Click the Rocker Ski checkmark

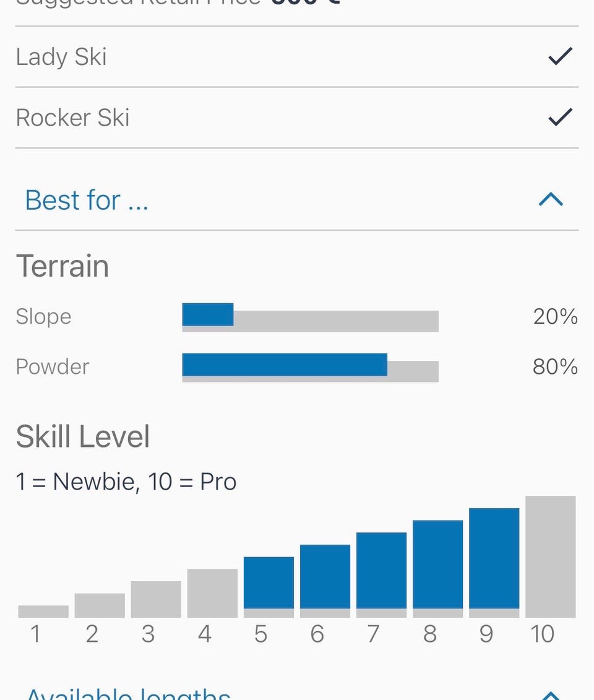click(560, 117)
